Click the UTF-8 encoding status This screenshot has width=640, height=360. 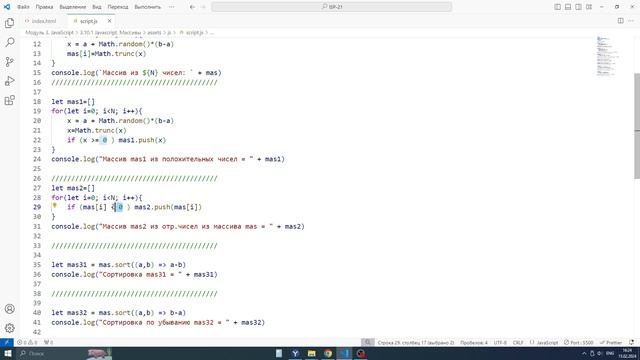pos(500,342)
